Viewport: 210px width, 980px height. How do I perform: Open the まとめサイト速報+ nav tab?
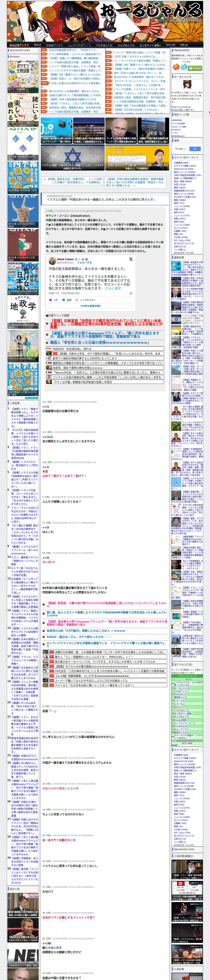click(150, 45)
